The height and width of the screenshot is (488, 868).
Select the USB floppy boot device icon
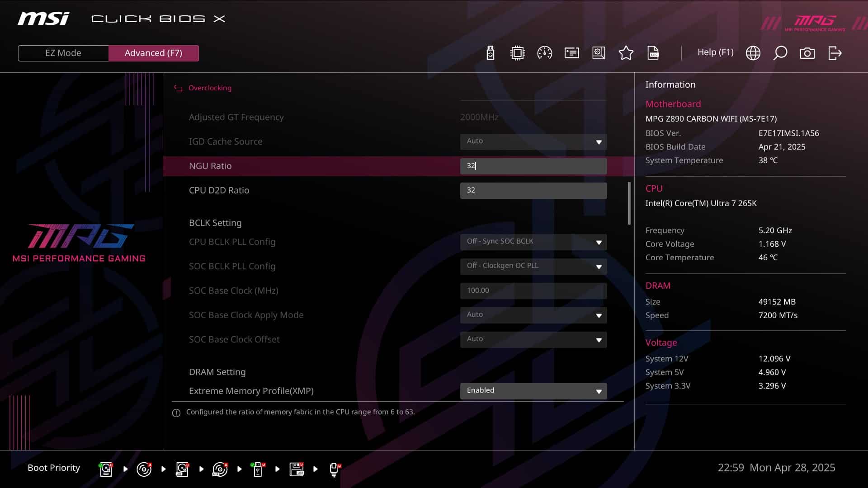point(296,469)
